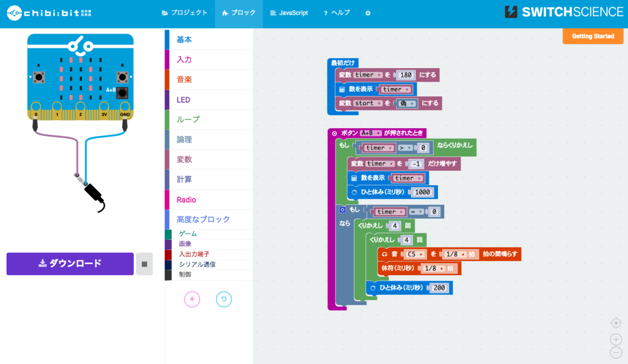Image resolution: width=628 pixels, height=364 pixels.
Task: Open 基本 block category
Action: 209,40
